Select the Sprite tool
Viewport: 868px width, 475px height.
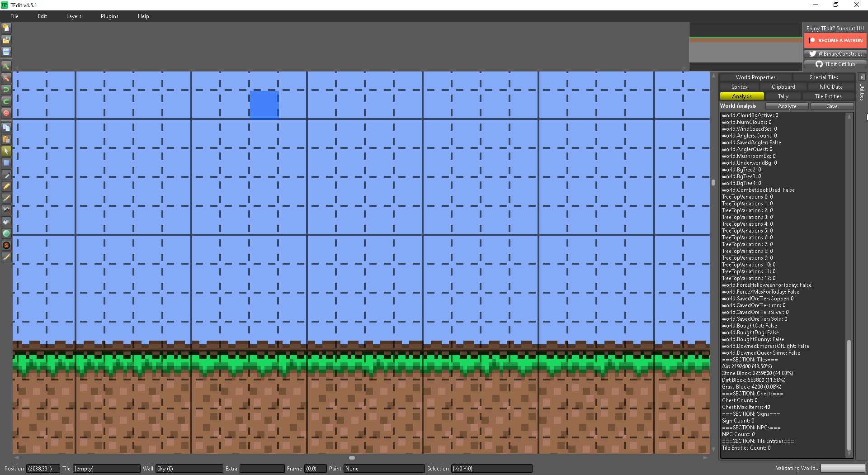(6, 245)
